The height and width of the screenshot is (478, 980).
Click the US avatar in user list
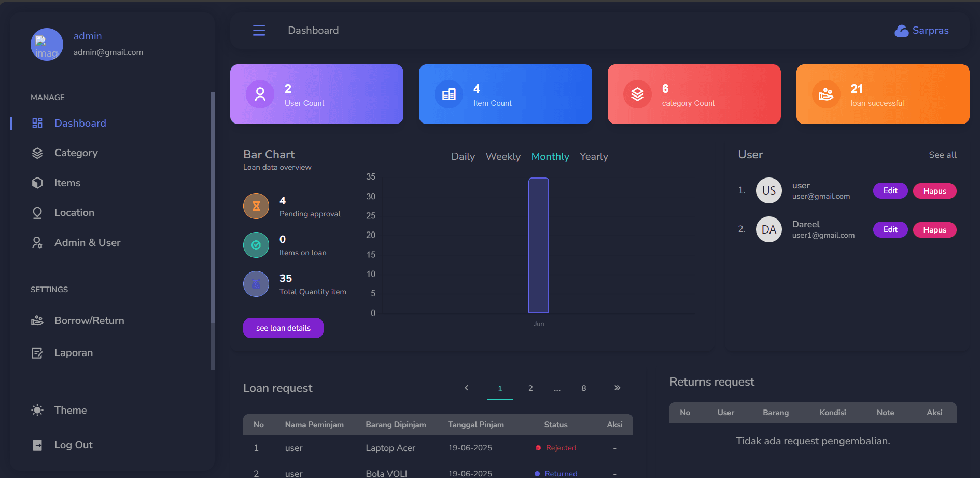pos(769,190)
